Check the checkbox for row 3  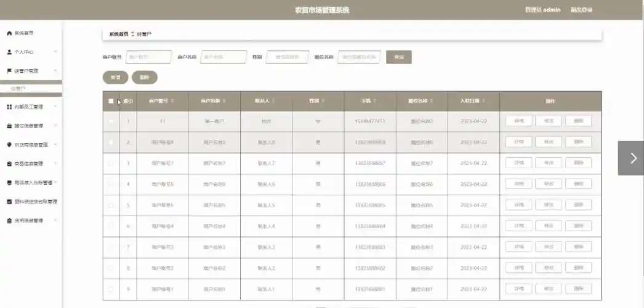click(x=111, y=163)
